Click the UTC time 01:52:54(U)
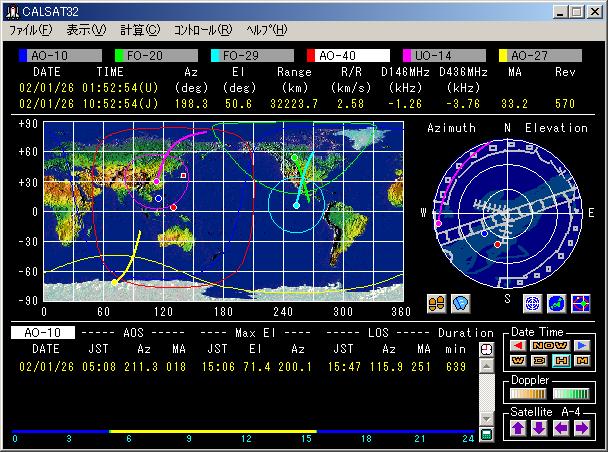This screenshot has height=452, width=608. pyautogui.click(x=120, y=88)
